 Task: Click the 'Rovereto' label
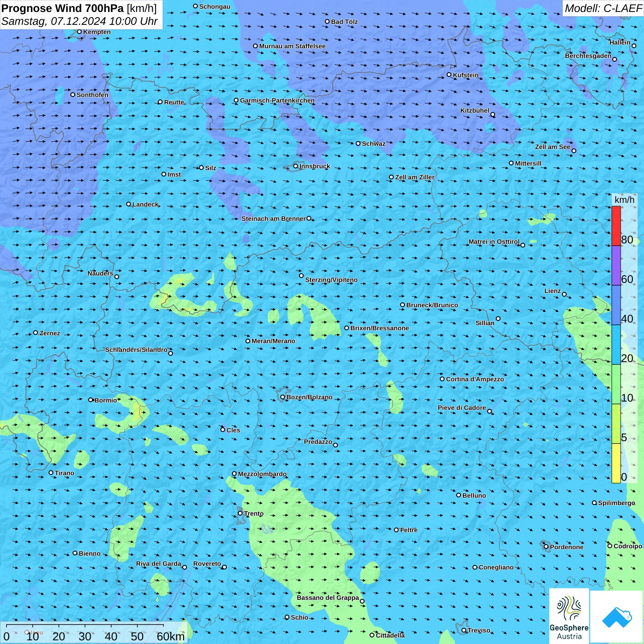(x=207, y=563)
